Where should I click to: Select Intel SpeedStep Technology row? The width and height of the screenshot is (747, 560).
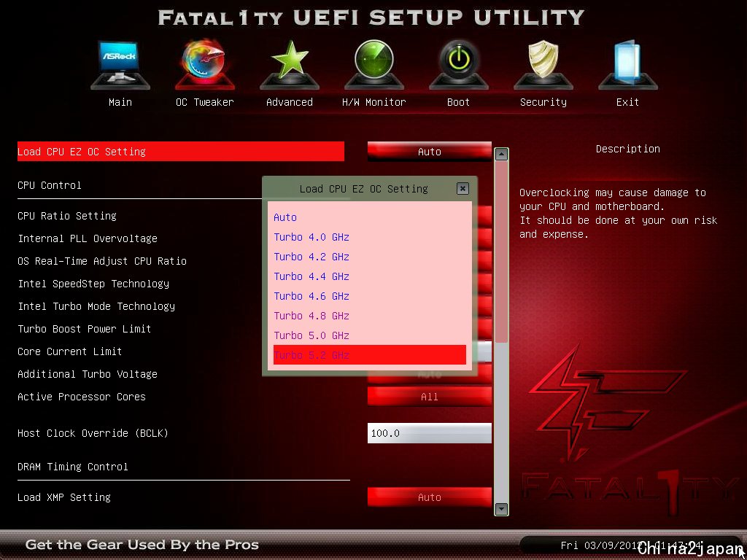[x=93, y=284]
